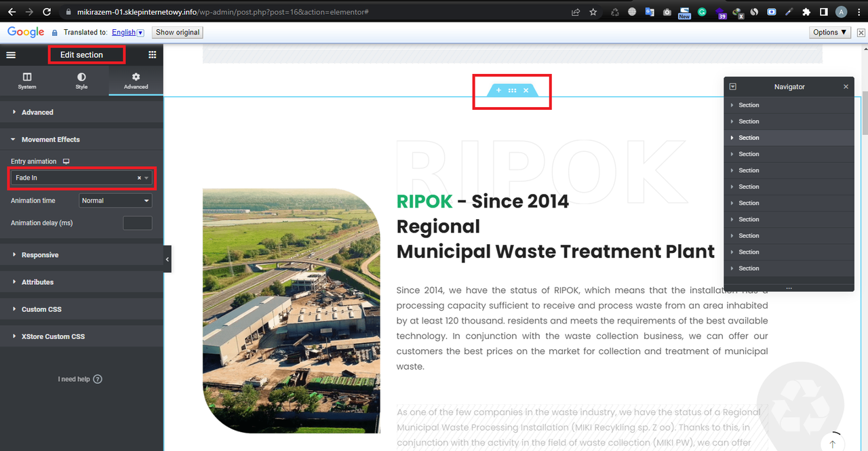Go forward in the browser
Image resolution: width=868 pixels, height=451 pixels.
(29, 12)
